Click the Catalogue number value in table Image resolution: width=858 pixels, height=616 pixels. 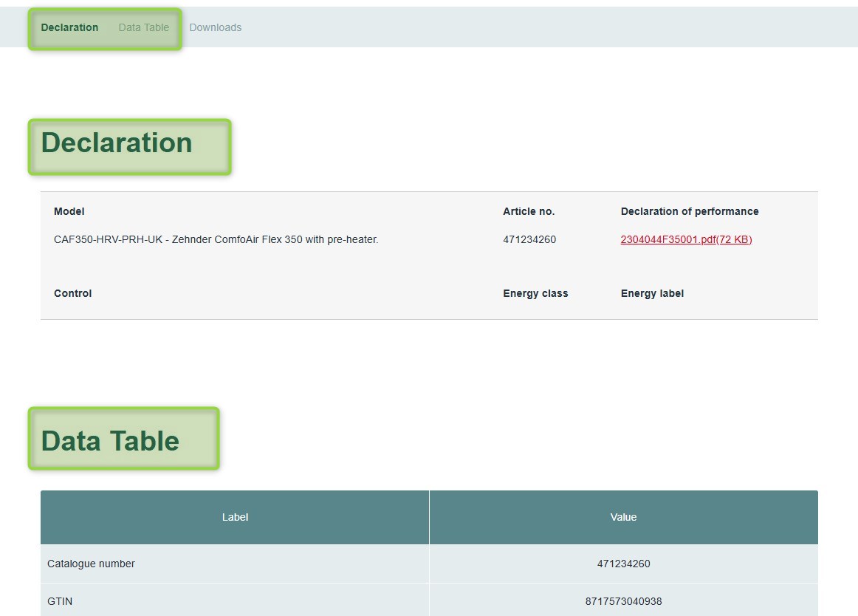click(x=623, y=564)
